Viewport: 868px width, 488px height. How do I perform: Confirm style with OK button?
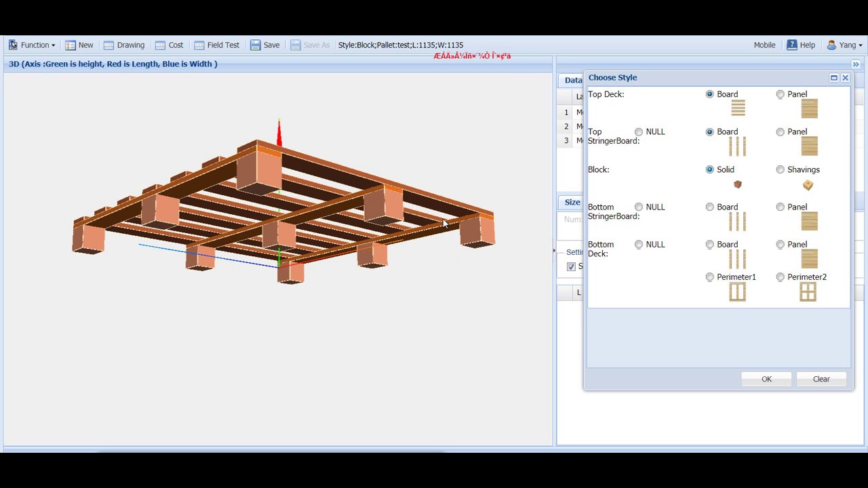[x=766, y=379]
